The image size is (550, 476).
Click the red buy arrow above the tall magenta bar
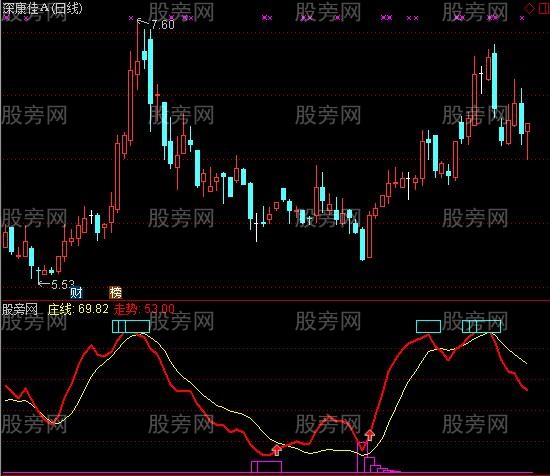(x=369, y=435)
